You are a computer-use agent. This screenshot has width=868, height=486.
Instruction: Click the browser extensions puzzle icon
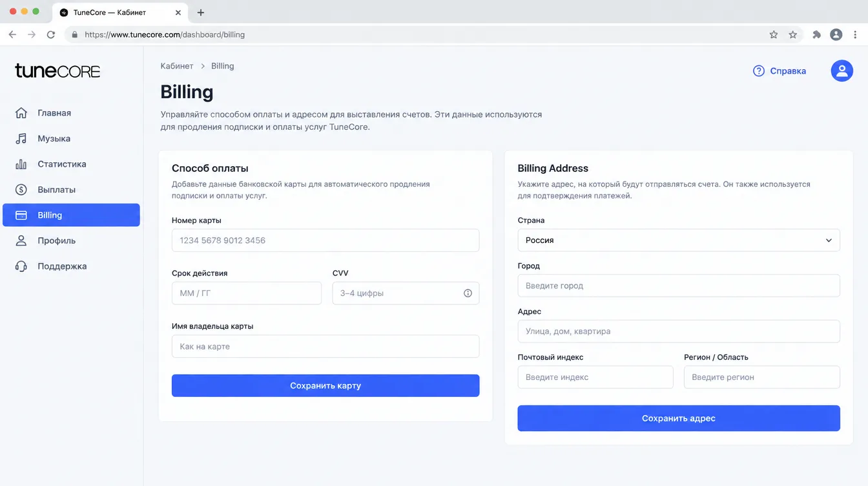[x=816, y=35]
